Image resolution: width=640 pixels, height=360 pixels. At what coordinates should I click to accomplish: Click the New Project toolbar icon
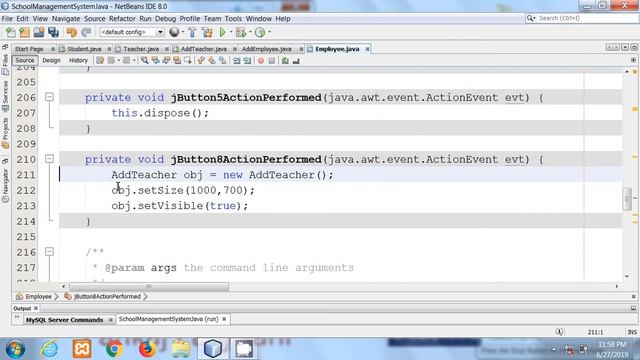click(24, 32)
